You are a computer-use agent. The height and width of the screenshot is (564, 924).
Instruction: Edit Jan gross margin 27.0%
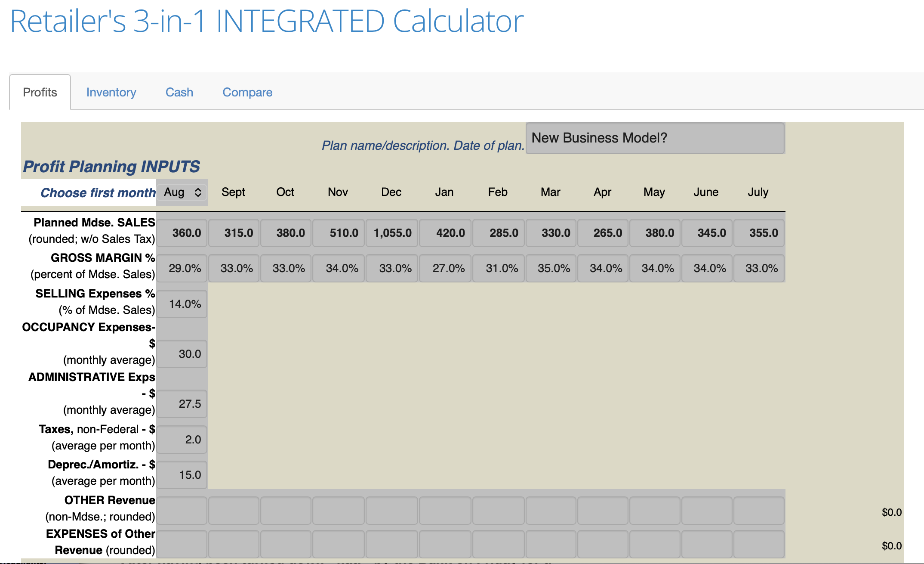click(445, 268)
